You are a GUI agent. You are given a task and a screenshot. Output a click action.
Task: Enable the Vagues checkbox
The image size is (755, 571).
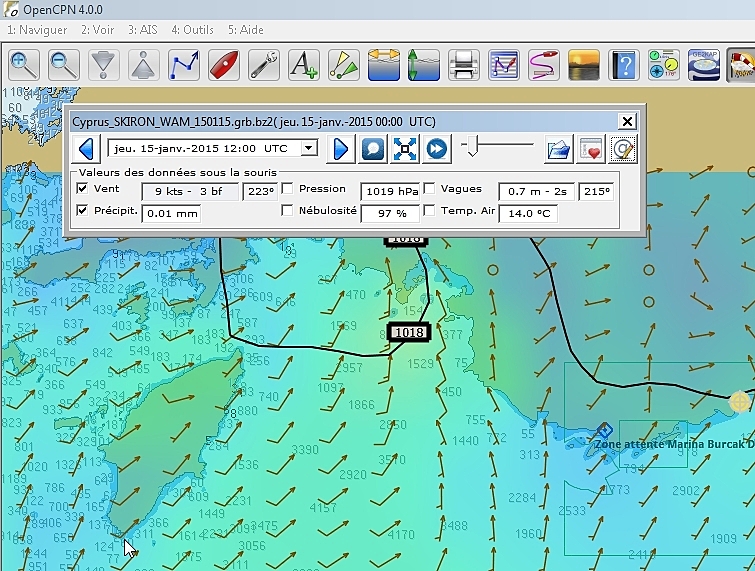[429, 188]
